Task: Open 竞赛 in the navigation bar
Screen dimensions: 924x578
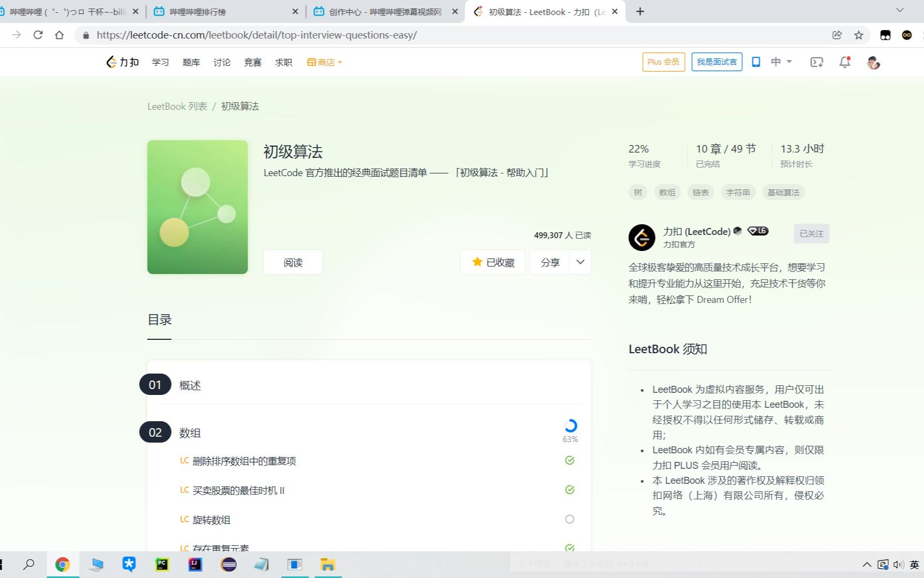Action: pos(252,62)
